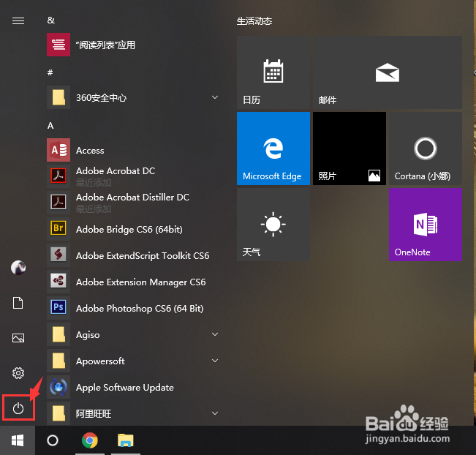Open the Reading List app red icon
This screenshot has height=455, width=476.
coord(58,45)
